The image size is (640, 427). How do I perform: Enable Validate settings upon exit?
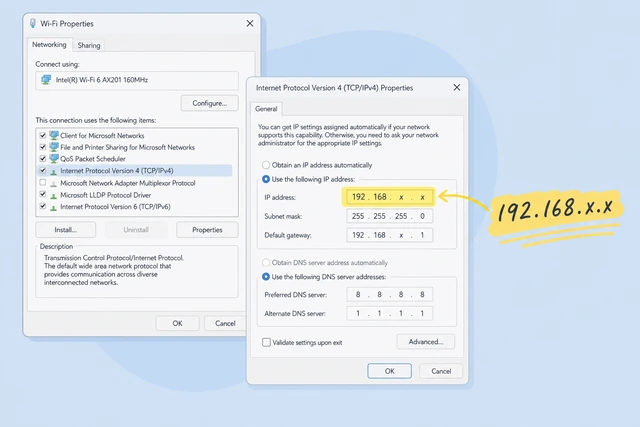[x=266, y=342]
